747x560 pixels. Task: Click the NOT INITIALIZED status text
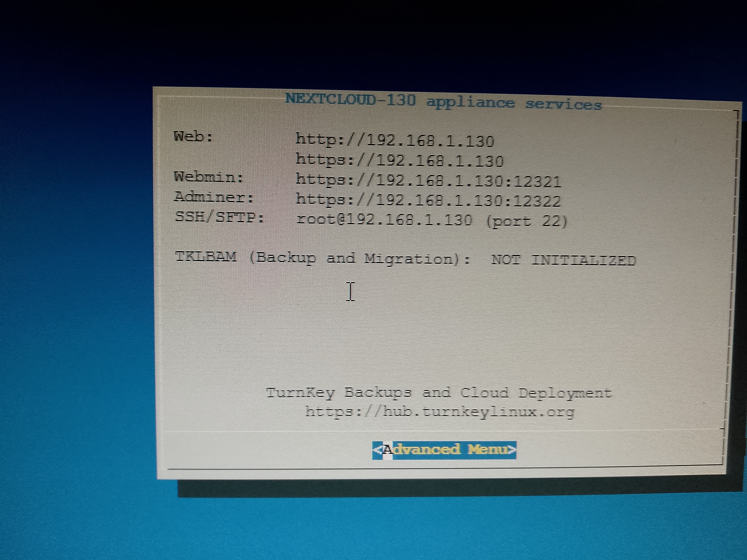click(x=563, y=260)
